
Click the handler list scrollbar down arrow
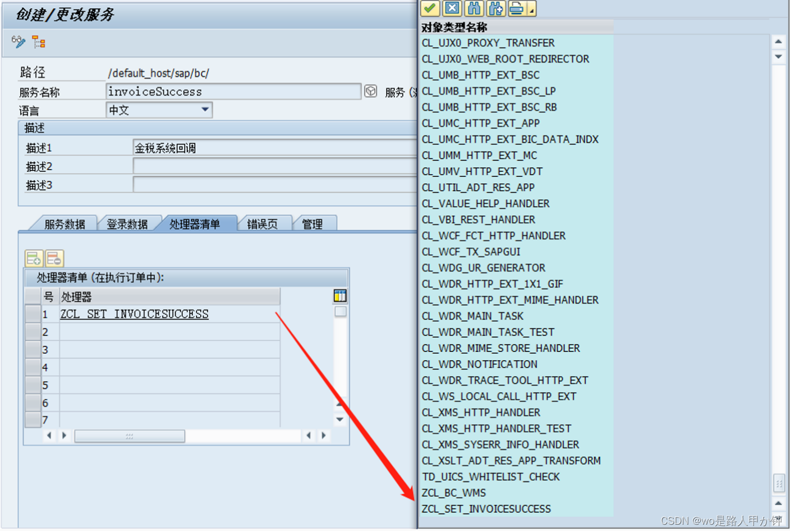coord(339,418)
